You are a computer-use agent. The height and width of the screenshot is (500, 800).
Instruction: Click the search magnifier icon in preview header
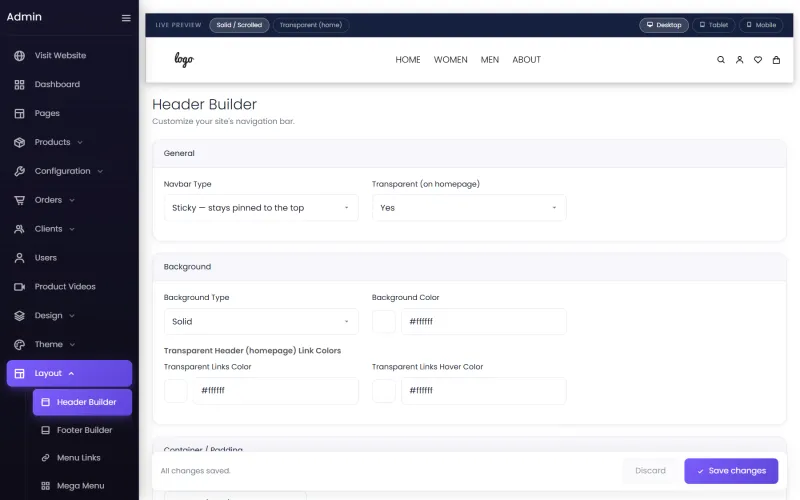721,60
